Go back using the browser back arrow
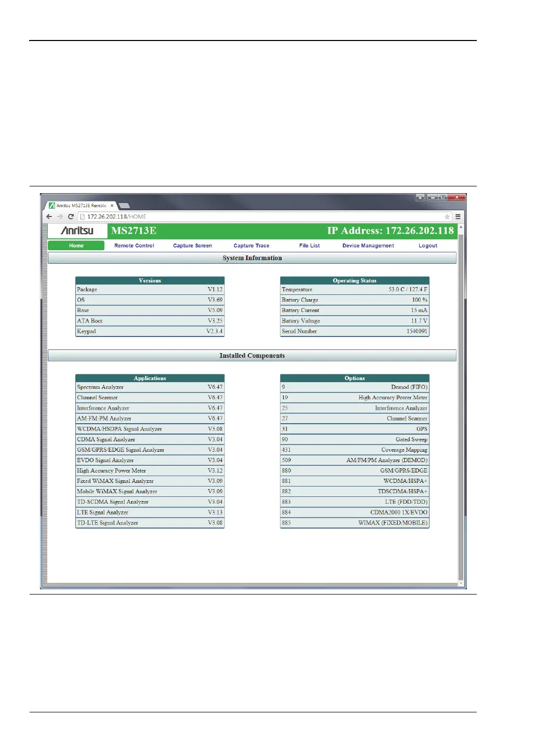This screenshot has height=756, width=536. coord(49,217)
